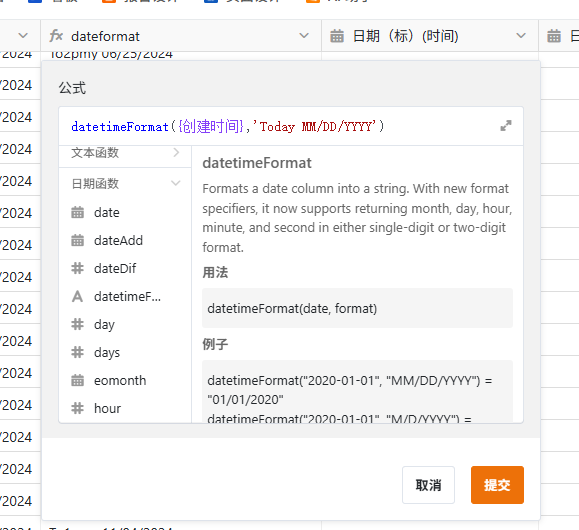Click 取消 to cancel the formula
The height and width of the screenshot is (530, 579).
coord(428,485)
